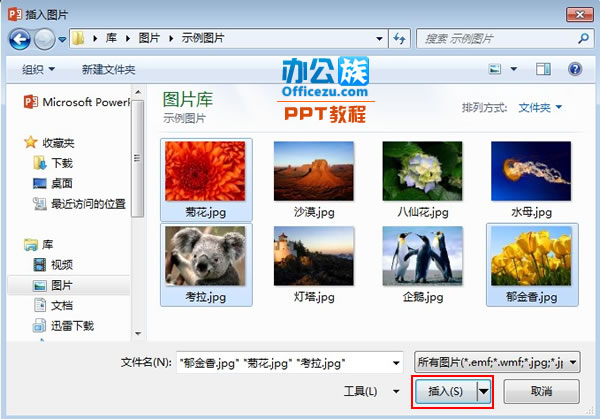Select 下载 folder in favorites
The image size is (600, 419).
(x=62, y=162)
